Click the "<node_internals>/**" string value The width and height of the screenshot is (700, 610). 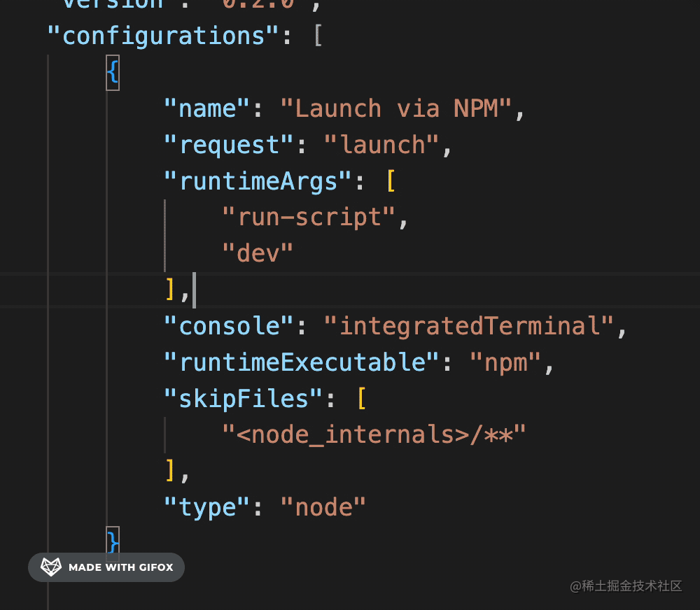[374, 434]
